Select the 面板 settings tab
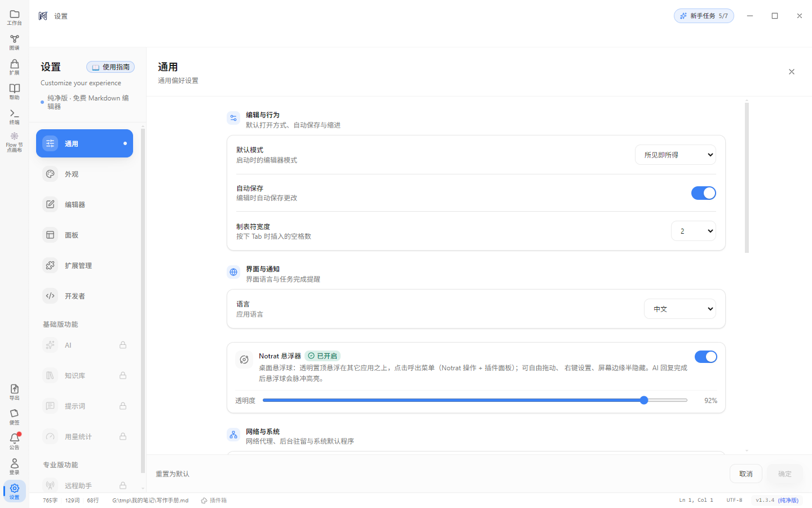The image size is (812, 508). (85, 235)
